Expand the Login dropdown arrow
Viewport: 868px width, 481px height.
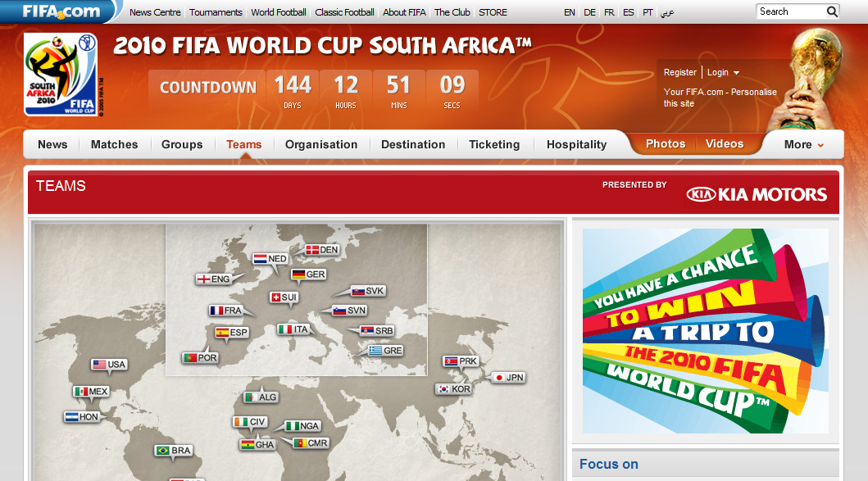(736, 72)
